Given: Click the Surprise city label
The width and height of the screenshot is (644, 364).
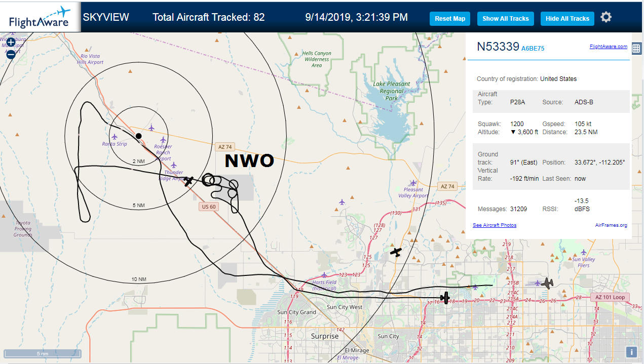Looking at the screenshot, I should coord(324,336).
